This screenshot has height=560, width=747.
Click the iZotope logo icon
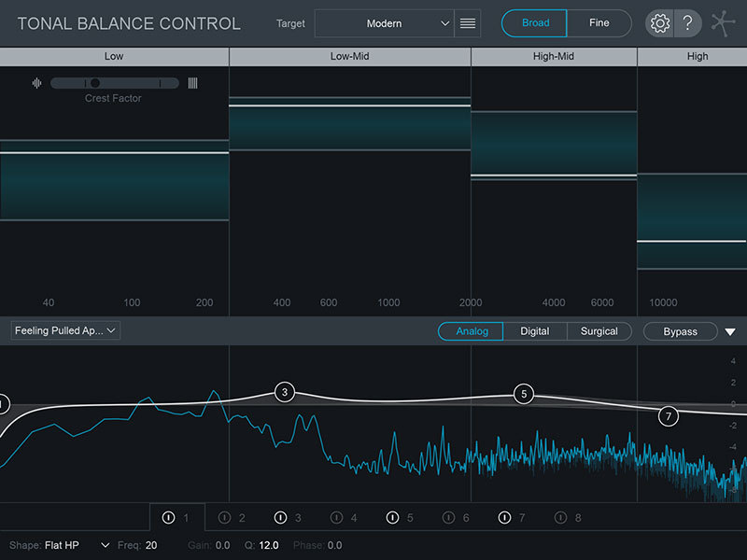click(x=723, y=23)
